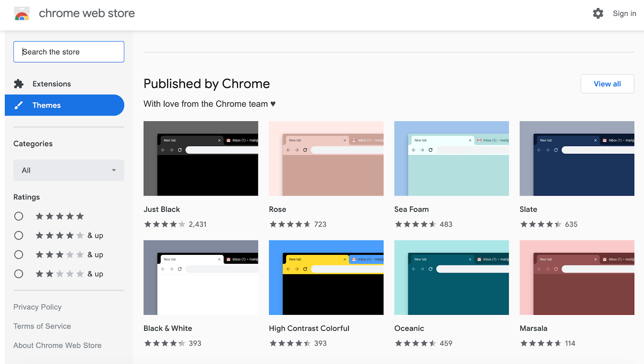Focus the Search the store field
This screenshot has width=644, height=364.
pyautogui.click(x=69, y=52)
